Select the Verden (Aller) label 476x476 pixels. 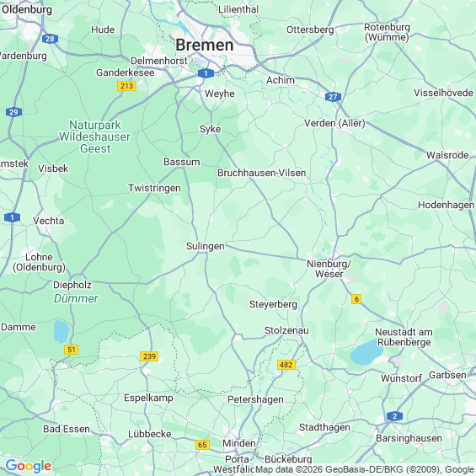334,123
